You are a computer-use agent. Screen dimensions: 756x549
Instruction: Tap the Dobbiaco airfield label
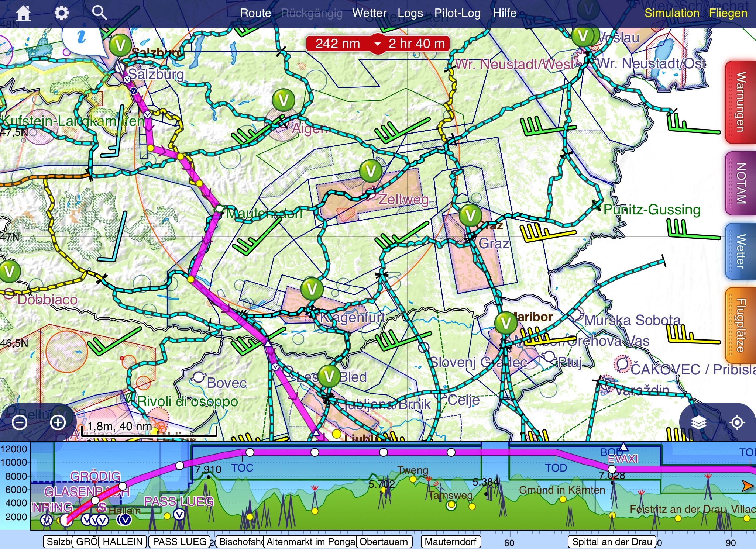[x=47, y=300]
